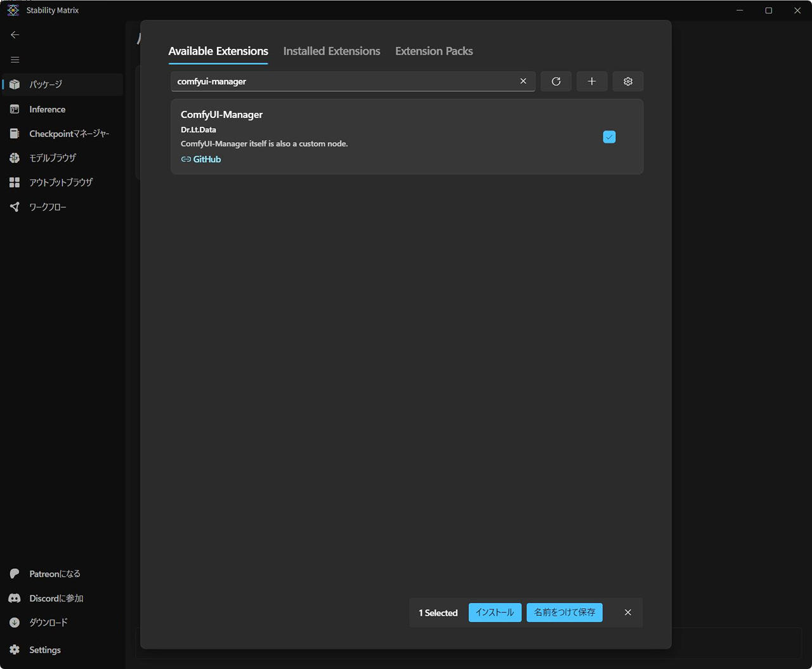Screen dimensions: 812x669
Task: Switch to Installed Extensions tab
Action: [x=332, y=51]
